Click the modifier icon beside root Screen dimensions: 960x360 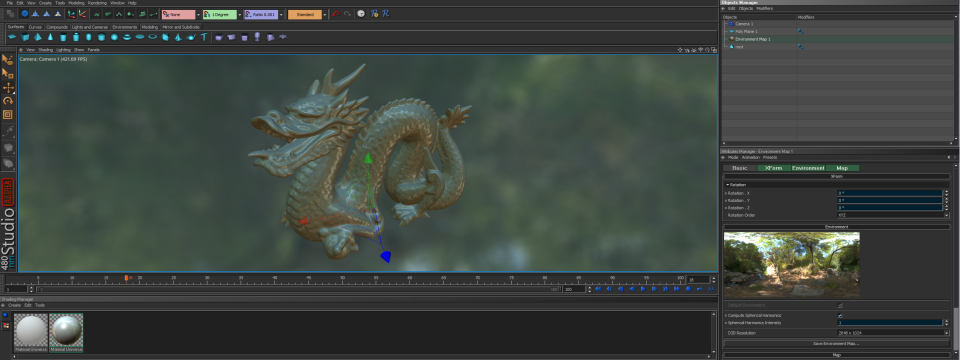click(801, 47)
